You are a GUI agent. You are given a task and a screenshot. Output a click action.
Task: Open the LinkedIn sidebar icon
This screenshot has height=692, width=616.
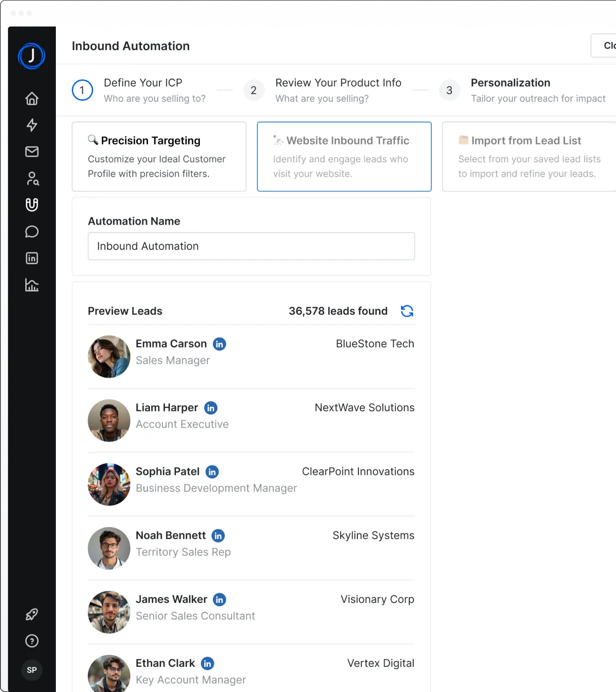click(32, 258)
